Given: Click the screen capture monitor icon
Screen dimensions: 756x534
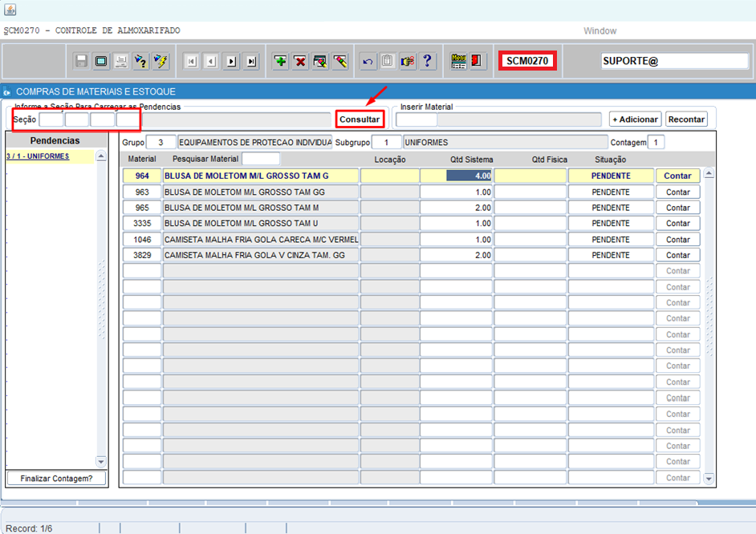Looking at the screenshot, I should 101,61.
